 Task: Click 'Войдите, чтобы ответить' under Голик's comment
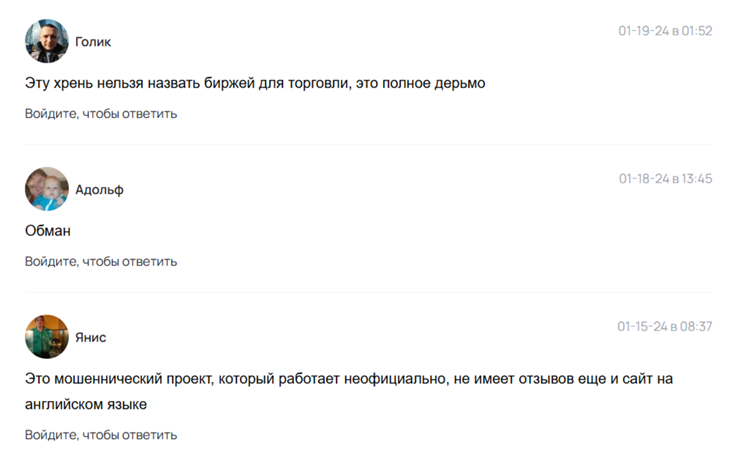(x=101, y=114)
